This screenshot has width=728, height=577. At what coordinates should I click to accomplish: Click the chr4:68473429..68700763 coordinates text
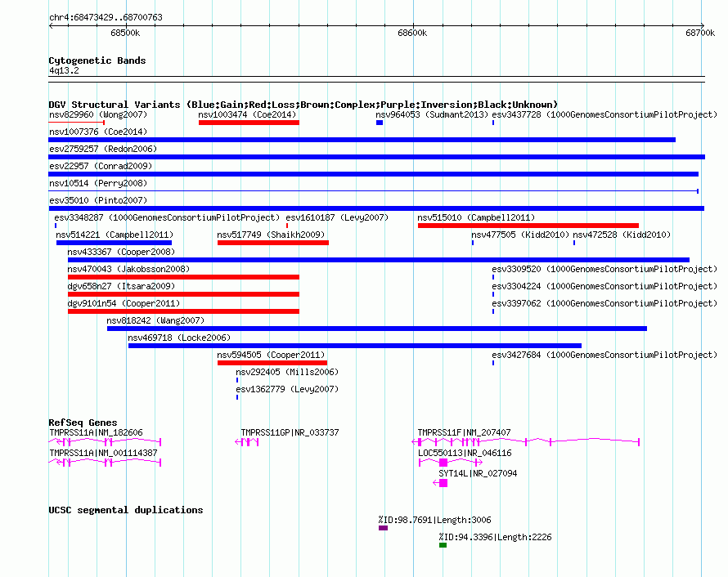(x=106, y=17)
